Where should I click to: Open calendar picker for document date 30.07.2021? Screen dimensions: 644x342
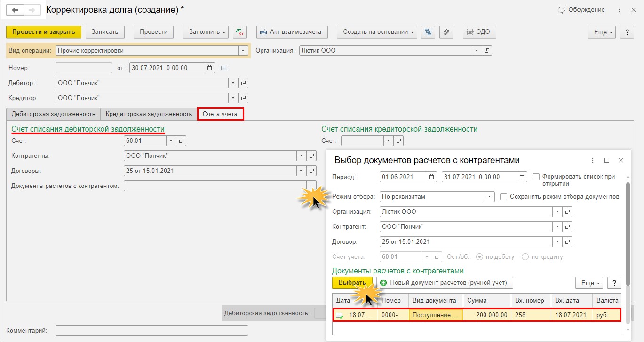tap(210, 68)
